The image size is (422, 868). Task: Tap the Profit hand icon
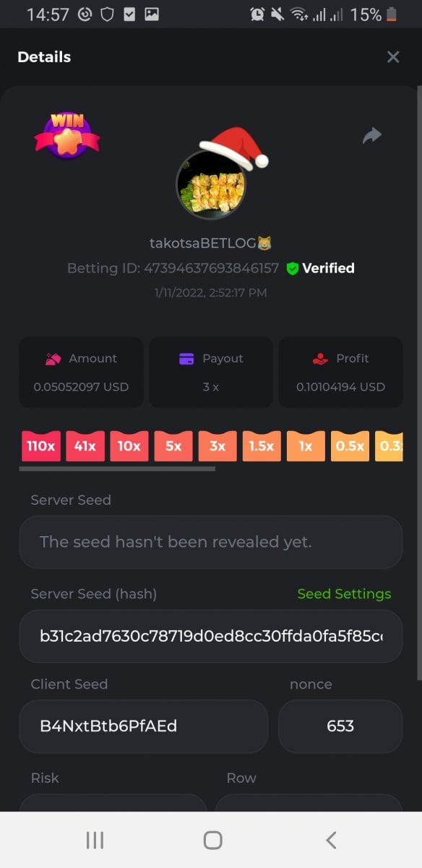point(321,359)
